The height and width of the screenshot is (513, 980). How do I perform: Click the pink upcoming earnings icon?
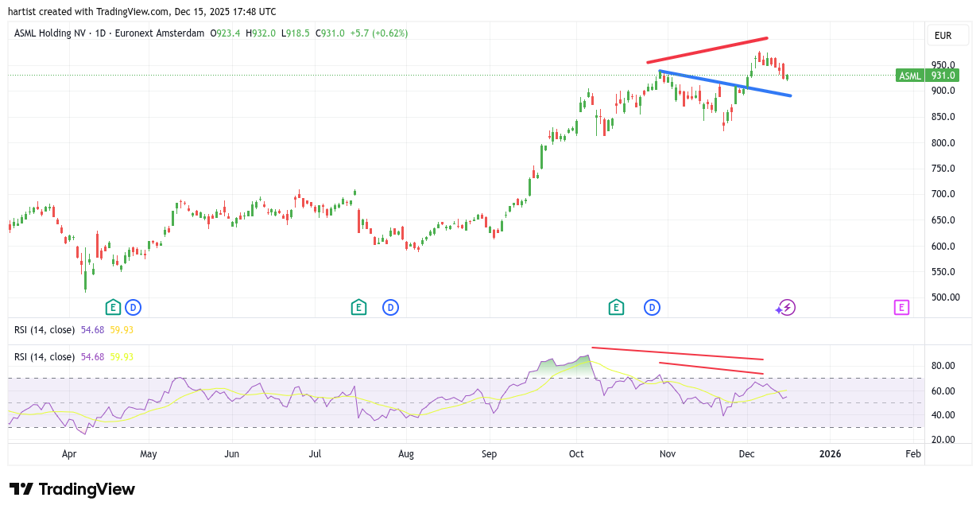(901, 307)
